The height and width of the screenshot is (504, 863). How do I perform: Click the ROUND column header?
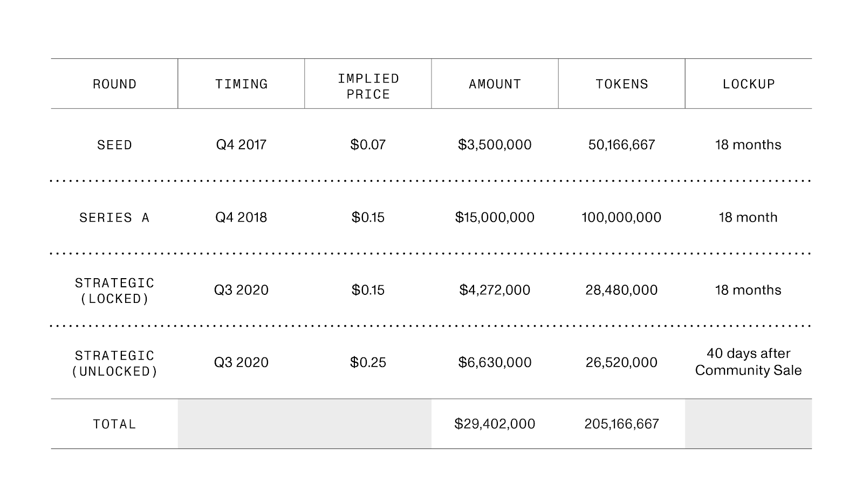coord(114,84)
